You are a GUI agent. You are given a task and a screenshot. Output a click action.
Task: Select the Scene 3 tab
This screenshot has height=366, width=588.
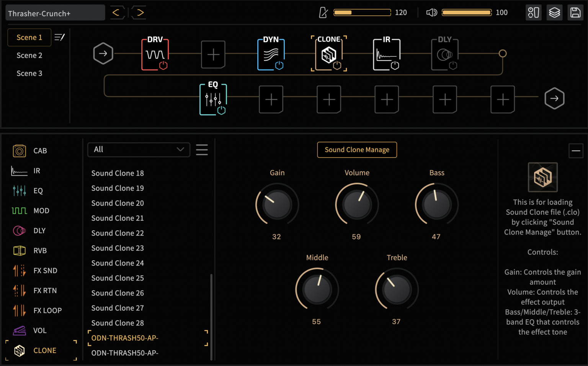[x=29, y=73]
